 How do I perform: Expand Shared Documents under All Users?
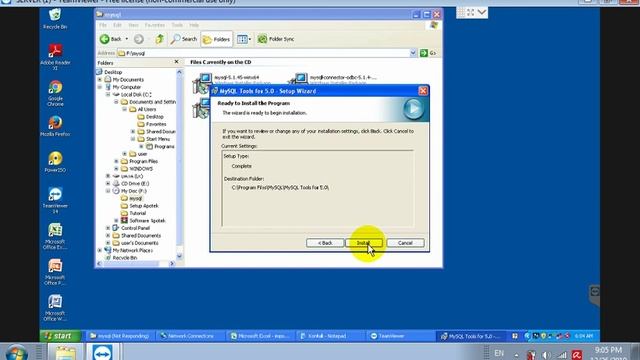[133, 131]
